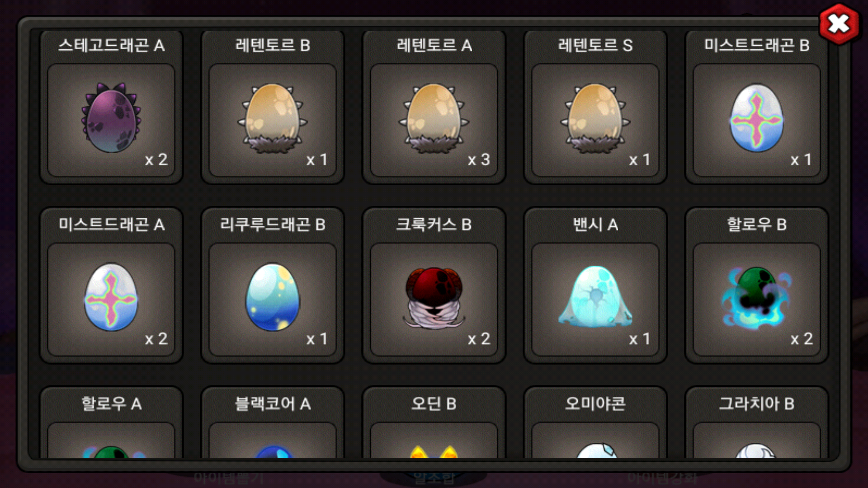Image resolution: width=868 pixels, height=488 pixels.
Task: Click the 알조합 button behind the popup
Action: [434, 478]
